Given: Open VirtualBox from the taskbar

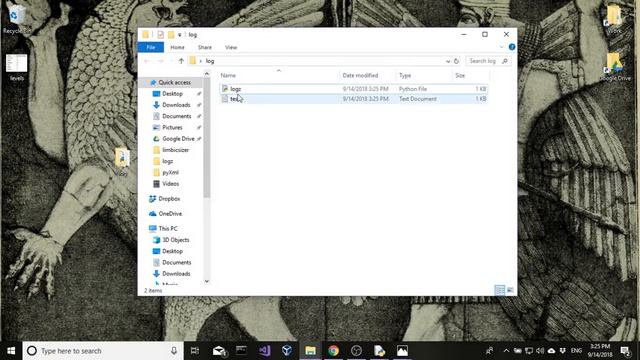Looking at the screenshot, I should pos(287,351).
